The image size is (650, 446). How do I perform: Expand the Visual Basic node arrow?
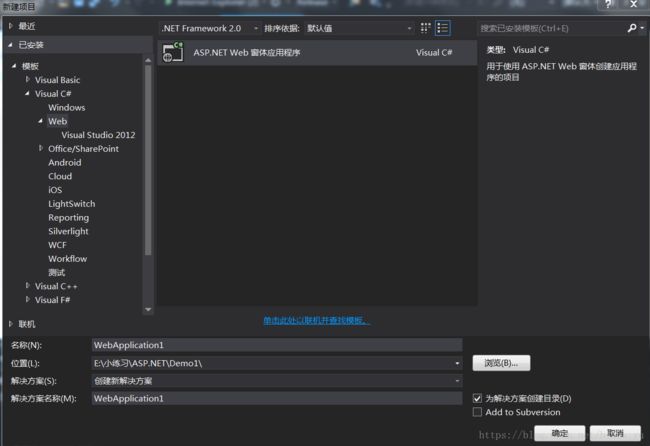[27, 80]
